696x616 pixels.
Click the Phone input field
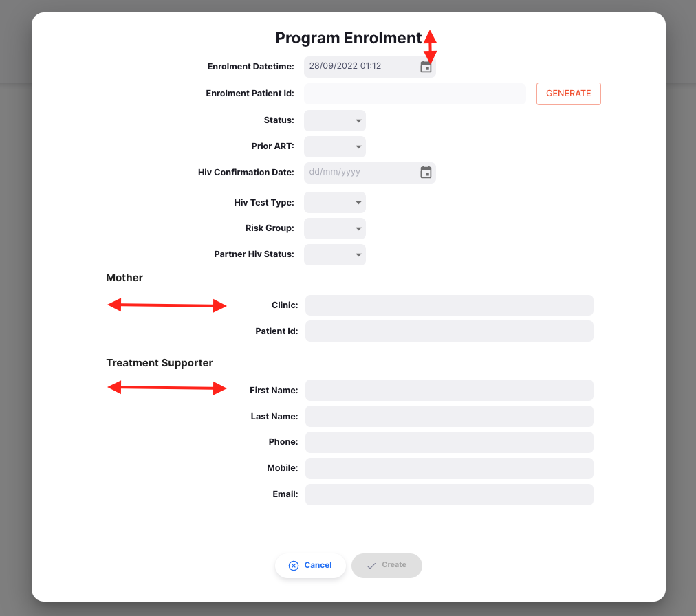pos(448,442)
